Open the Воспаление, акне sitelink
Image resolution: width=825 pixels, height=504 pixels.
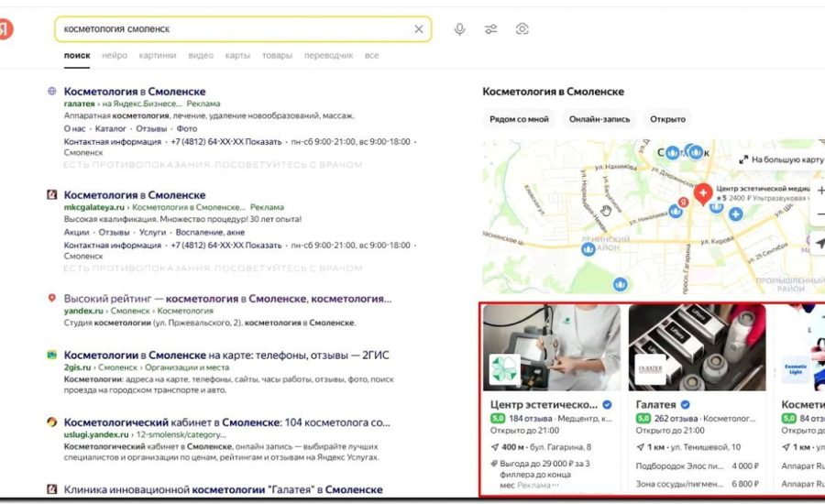coord(210,232)
